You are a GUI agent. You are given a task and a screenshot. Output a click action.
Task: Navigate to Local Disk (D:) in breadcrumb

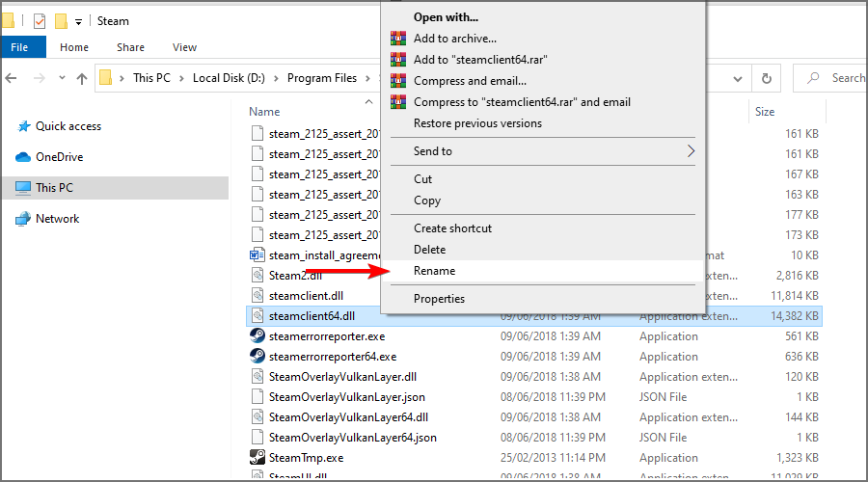231,78
